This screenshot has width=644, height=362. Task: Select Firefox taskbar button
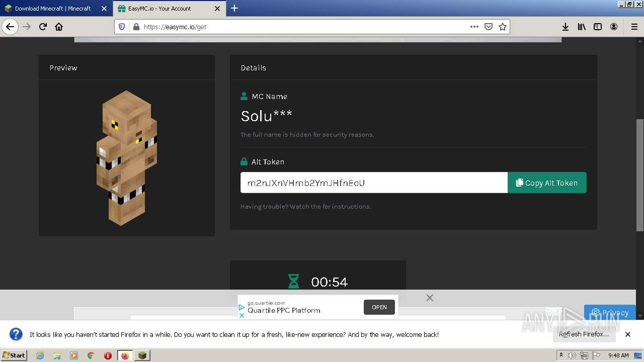125,355
